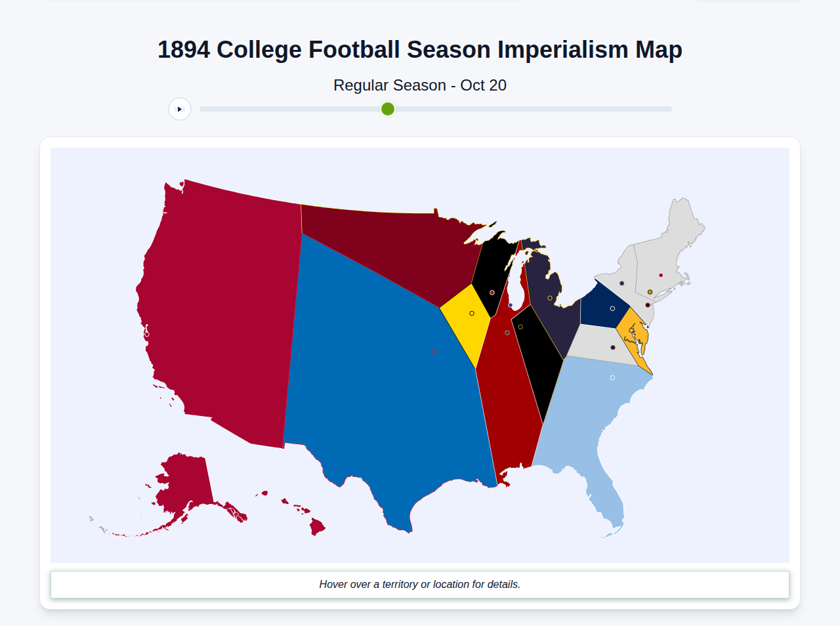This screenshot has height=626, width=840.
Task: Select the blue dot marker beside Lake Michigan
Action: point(511,305)
